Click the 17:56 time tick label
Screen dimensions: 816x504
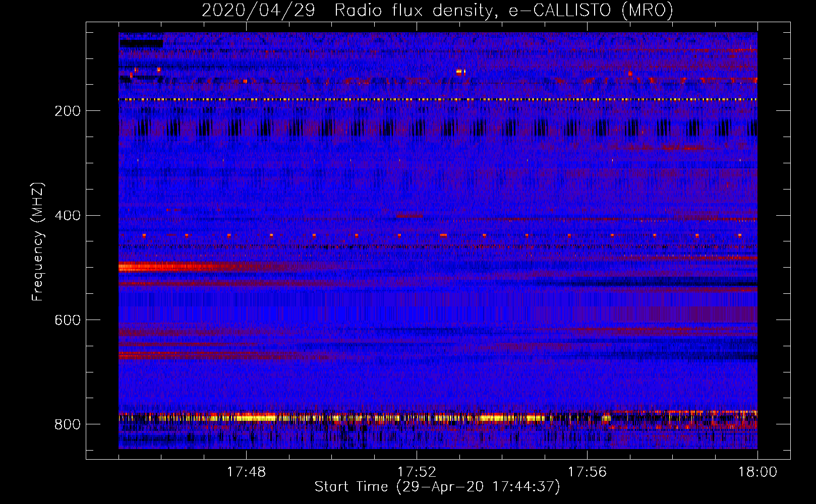pyautogui.click(x=587, y=472)
